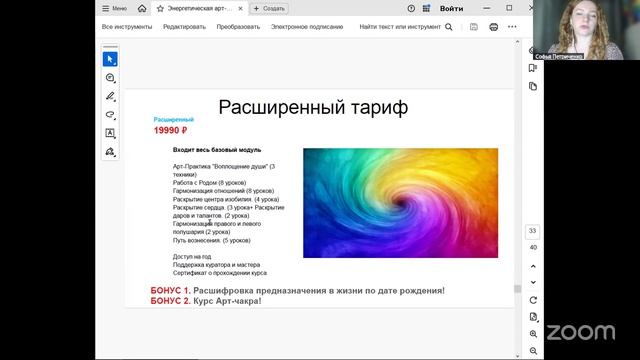640x360 pixels.
Task: Open the bookmarks panel icon
Action: pyautogui.click(x=533, y=68)
